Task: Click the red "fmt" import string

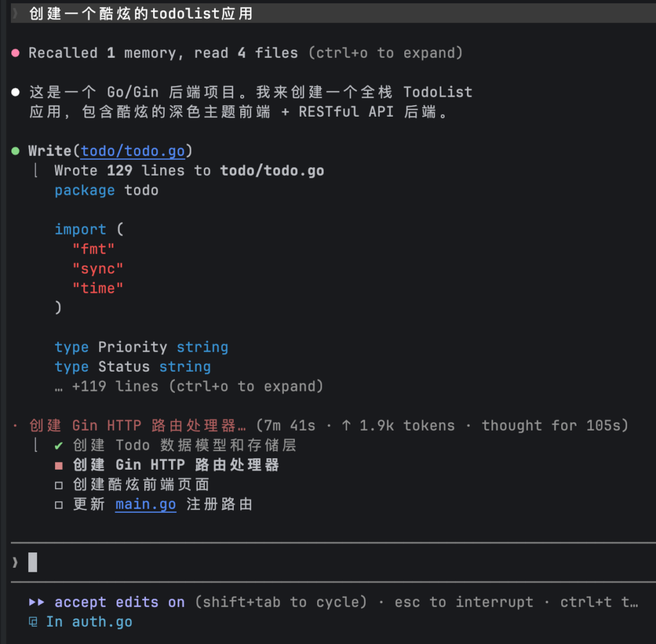Action: click(94, 249)
